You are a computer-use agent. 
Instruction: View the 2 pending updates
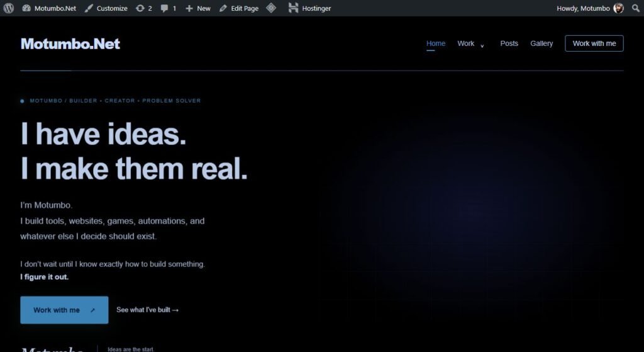(144, 8)
